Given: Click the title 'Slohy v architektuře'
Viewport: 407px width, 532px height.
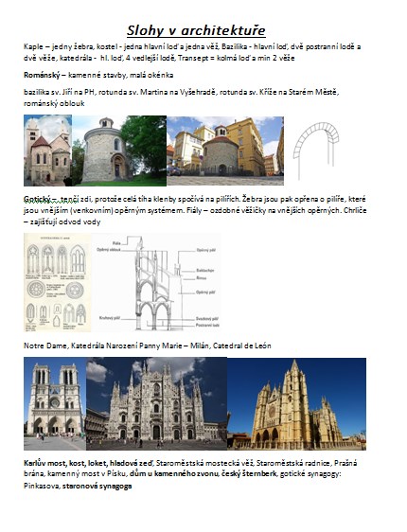Looking at the screenshot, I should (x=196, y=30).
